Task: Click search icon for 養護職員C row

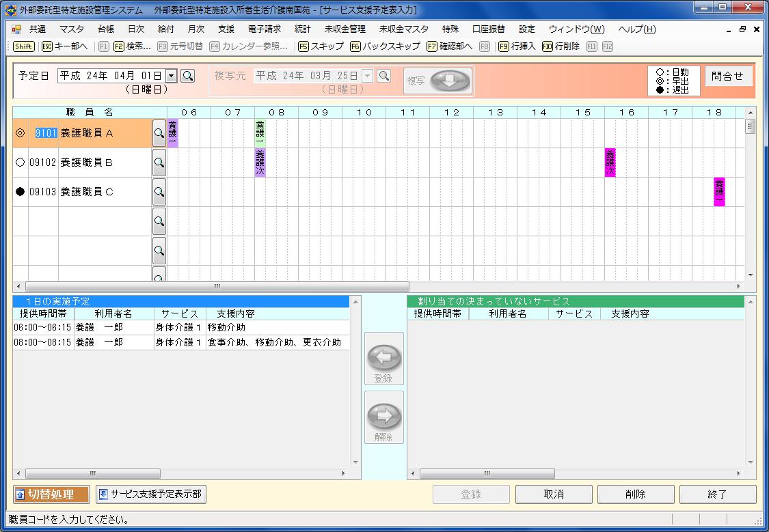Action: point(159,193)
